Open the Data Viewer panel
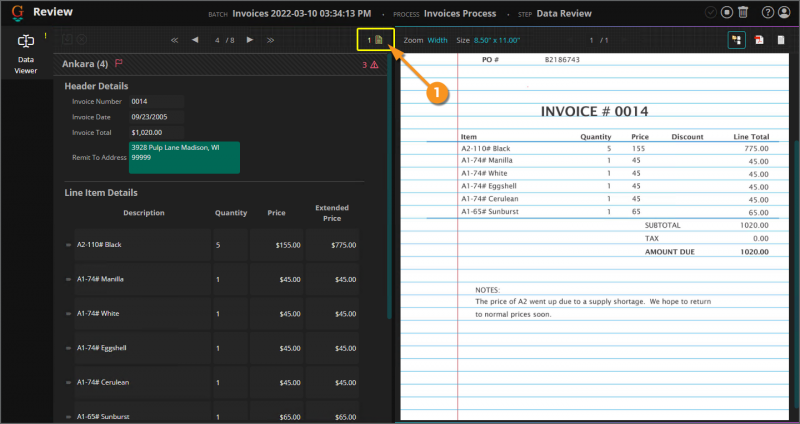The width and height of the screenshot is (800, 424). [x=25, y=53]
